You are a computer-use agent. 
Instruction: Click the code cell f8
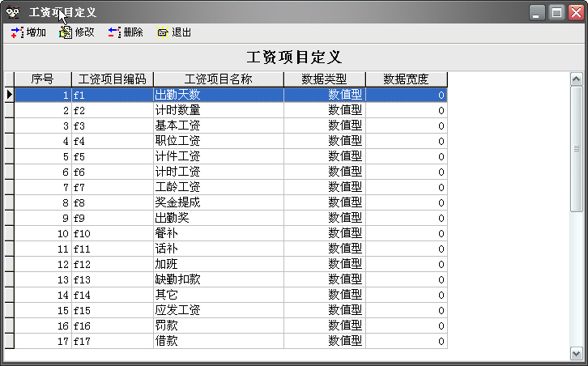click(x=113, y=202)
